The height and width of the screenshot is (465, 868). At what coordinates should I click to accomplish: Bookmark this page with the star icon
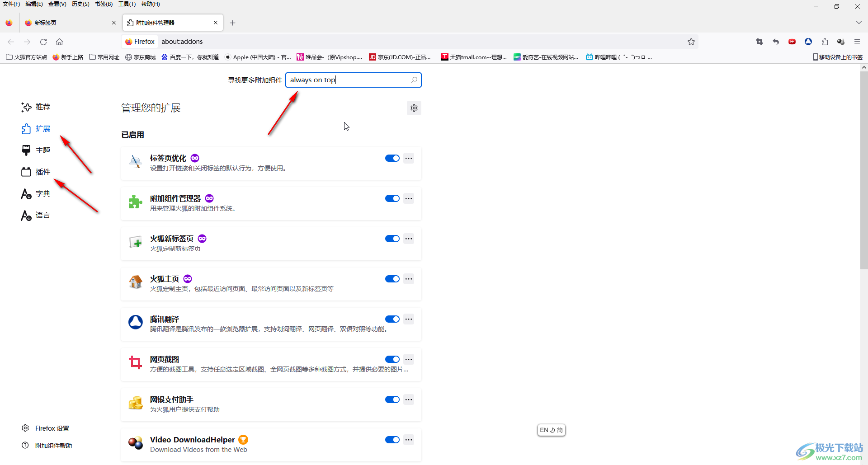[691, 42]
